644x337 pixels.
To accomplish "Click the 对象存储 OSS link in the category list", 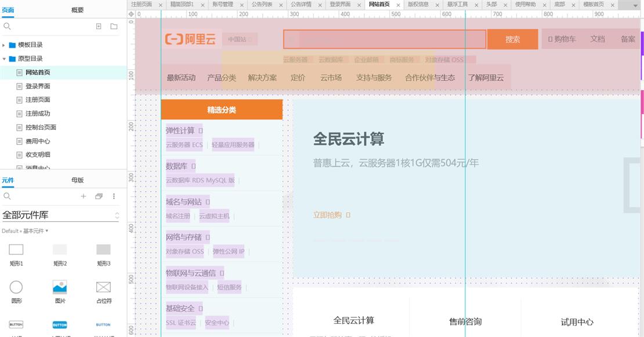I will pos(185,252).
